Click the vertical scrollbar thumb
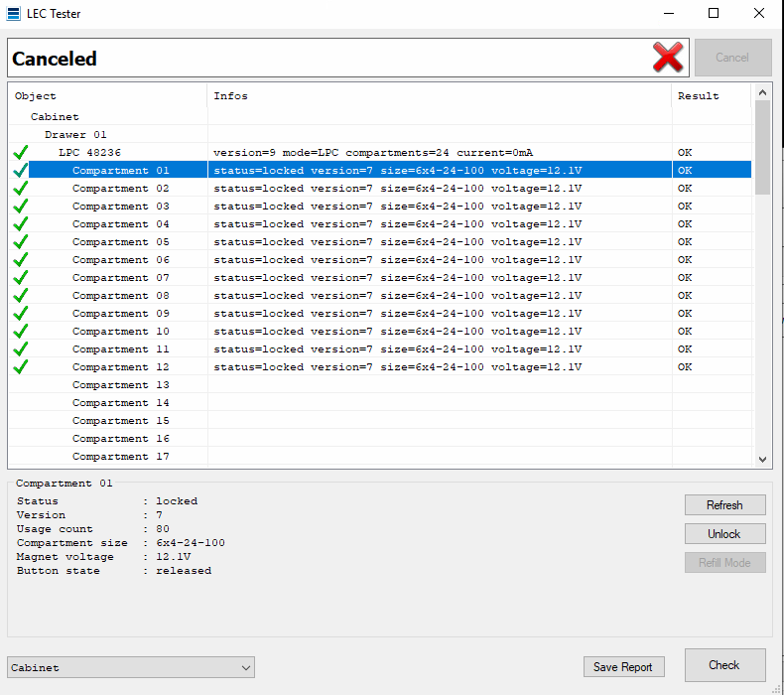Screen dimensions: 784x695 point(762,148)
